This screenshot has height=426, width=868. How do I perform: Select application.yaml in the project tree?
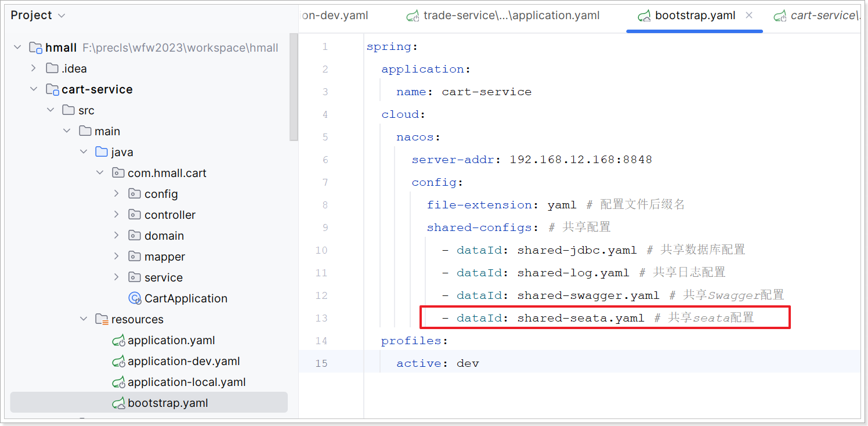171,341
